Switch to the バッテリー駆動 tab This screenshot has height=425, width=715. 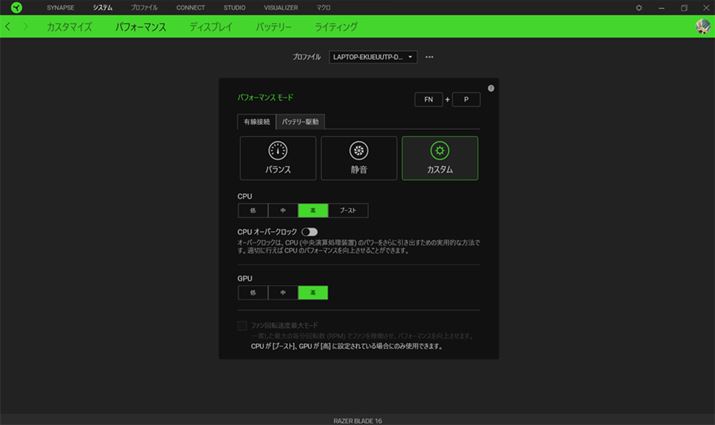coord(300,122)
